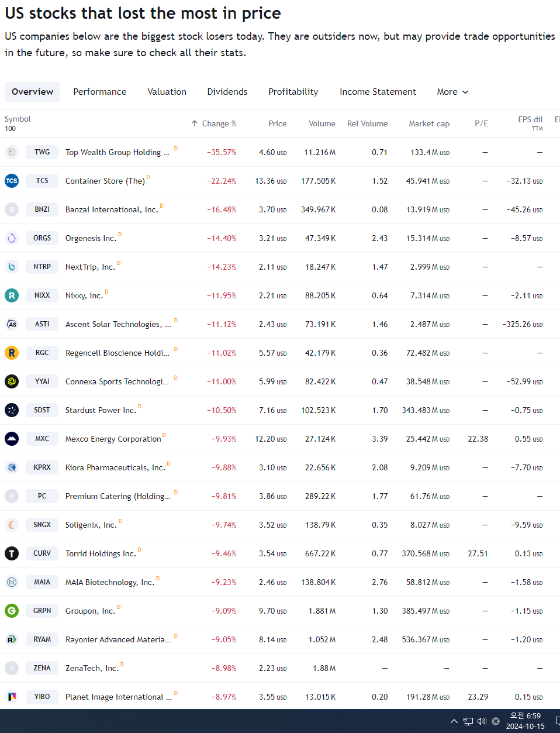560x733 pixels.
Task: Click the SDST Stardust Power logo icon
Action: click(12, 410)
